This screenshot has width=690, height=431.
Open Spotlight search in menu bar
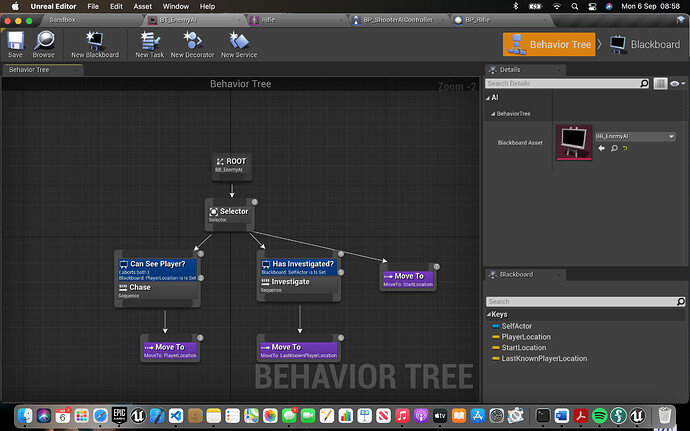click(575, 6)
